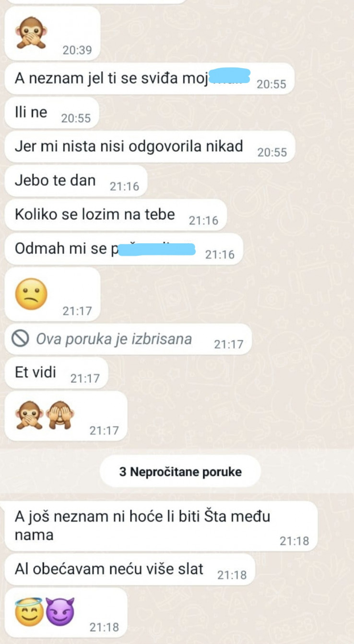Tap the 'Et vidi' message bubble
Image resolution: width=354 pixels, height=644 pixels.
(x=57, y=373)
